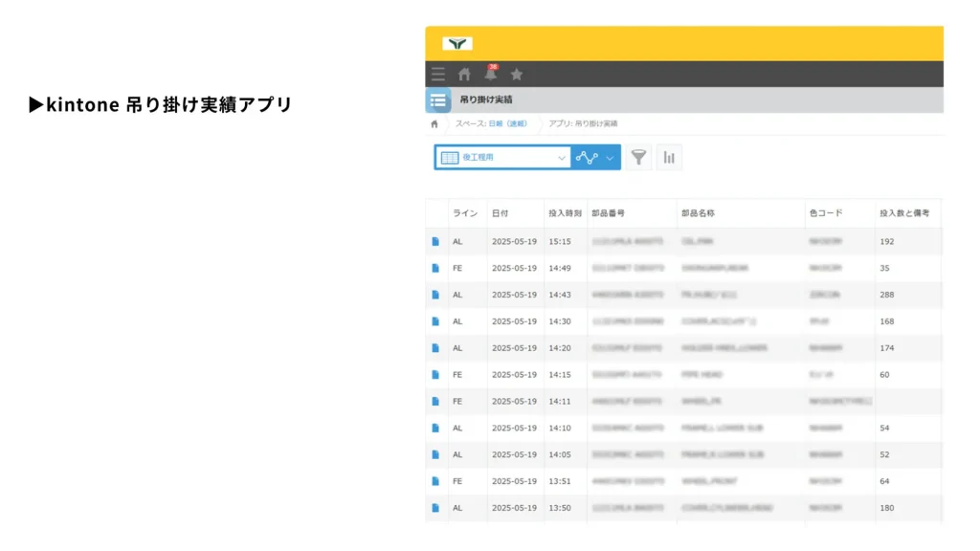Click the 投入時刻 column header
Image resolution: width=980 pixels, height=551 pixels.
564,213
